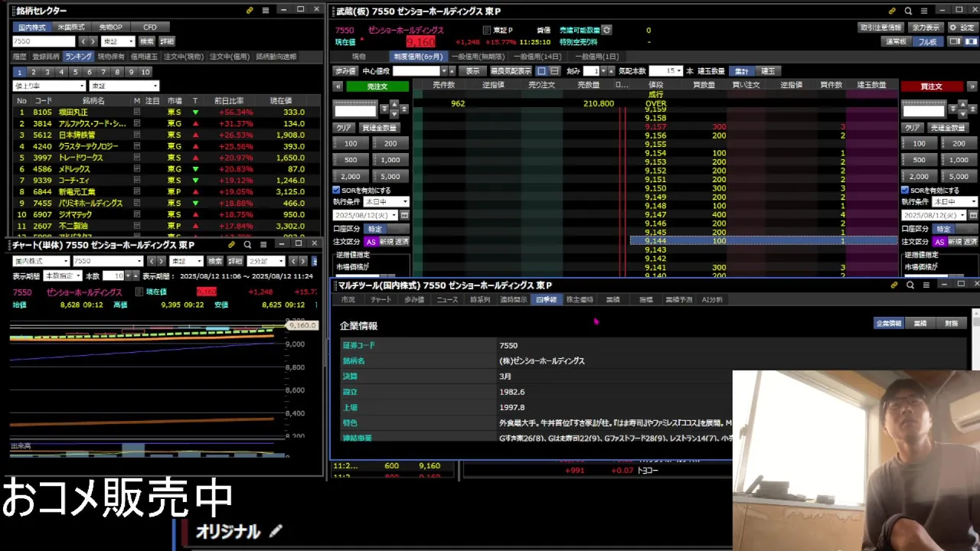Viewport: 980px width, 551px height.
Task: Click link icon in 銘柄セレクター window
Action: pyautogui.click(x=250, y=10)
